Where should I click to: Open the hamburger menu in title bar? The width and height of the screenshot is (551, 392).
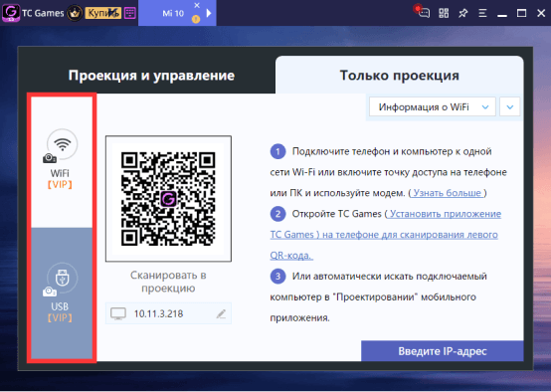(482, 13)
